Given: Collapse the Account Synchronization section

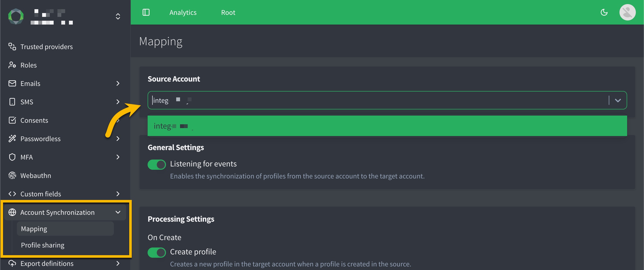Looking at the screenshot, I should [x=118, y=212].
